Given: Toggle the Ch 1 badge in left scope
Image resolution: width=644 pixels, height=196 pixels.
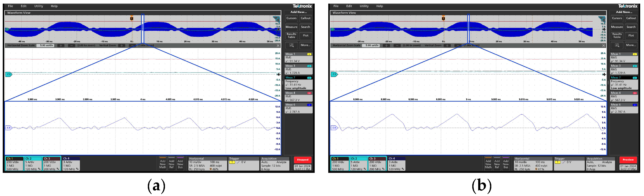Looking at the screenshot, I should 14,164.
